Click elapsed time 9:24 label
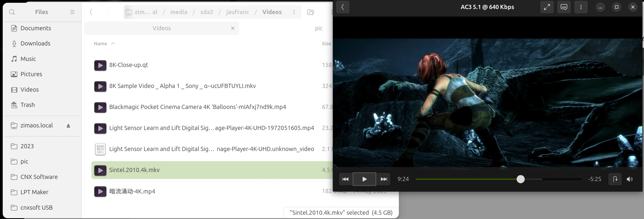 coord(403,179)
